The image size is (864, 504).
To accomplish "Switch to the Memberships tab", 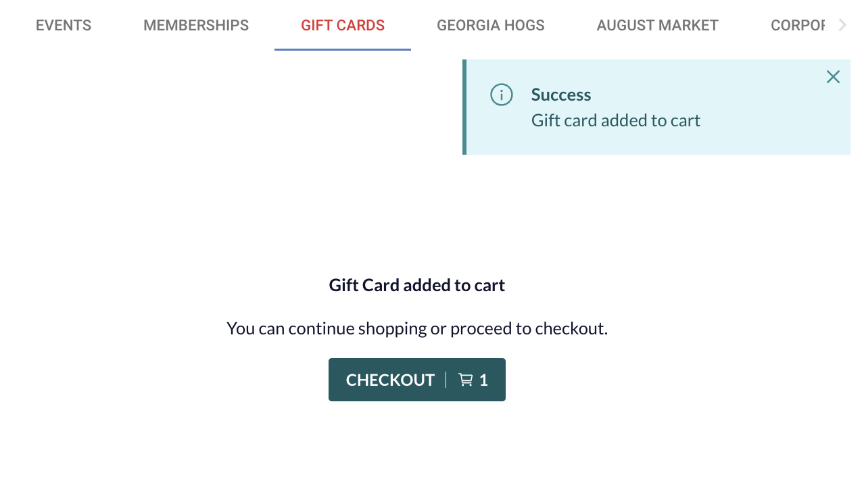I will click(196, 26).
